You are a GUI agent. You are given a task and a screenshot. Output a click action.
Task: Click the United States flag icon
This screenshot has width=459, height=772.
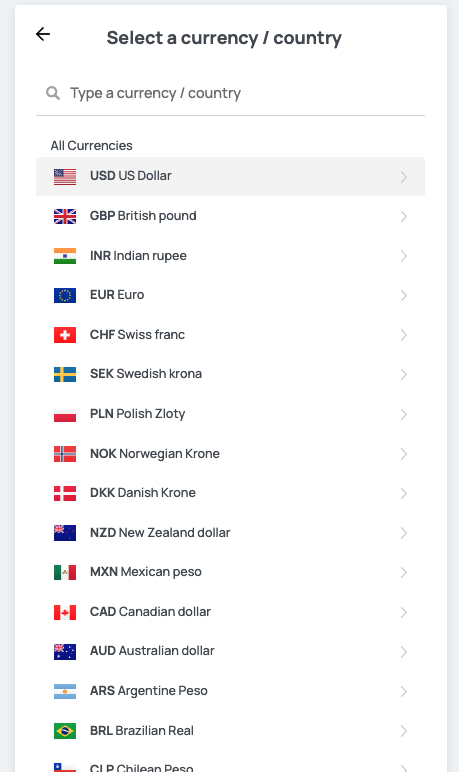(65, 177)
